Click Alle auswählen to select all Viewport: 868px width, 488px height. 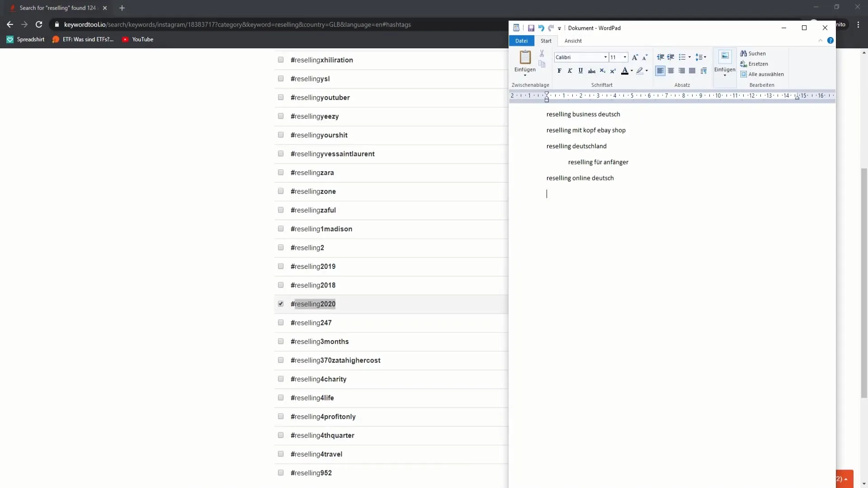pyautogui.click(x=762, y=74)
